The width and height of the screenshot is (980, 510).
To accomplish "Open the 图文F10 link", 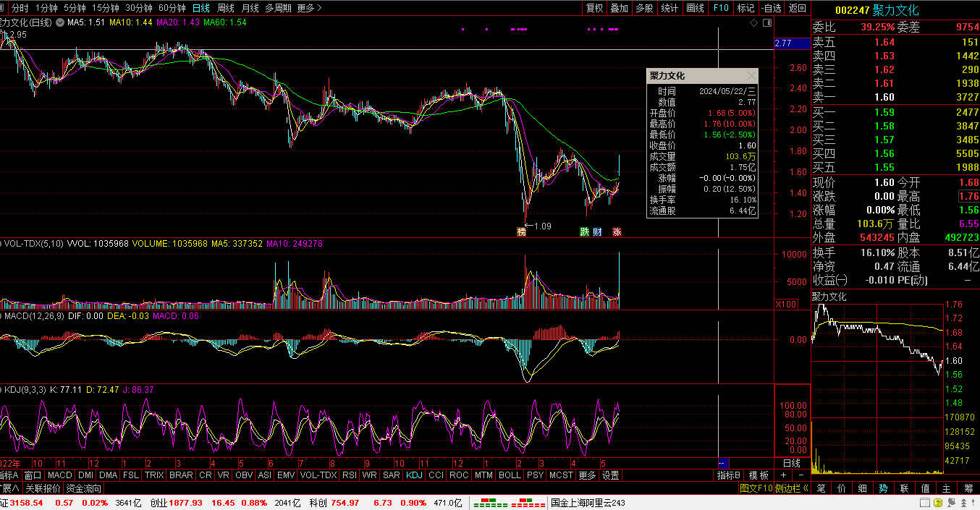I will pyautogui.click(x=756, y=488).
